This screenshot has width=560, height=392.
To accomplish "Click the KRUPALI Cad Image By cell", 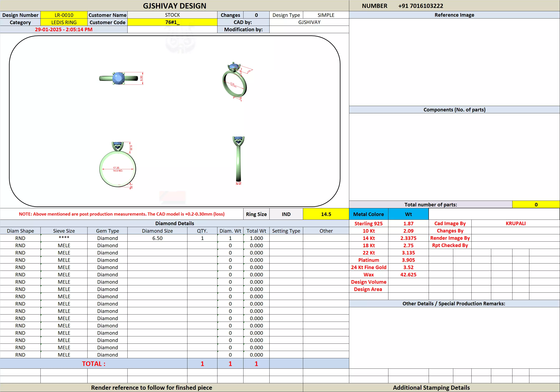I will pos(515,223).
